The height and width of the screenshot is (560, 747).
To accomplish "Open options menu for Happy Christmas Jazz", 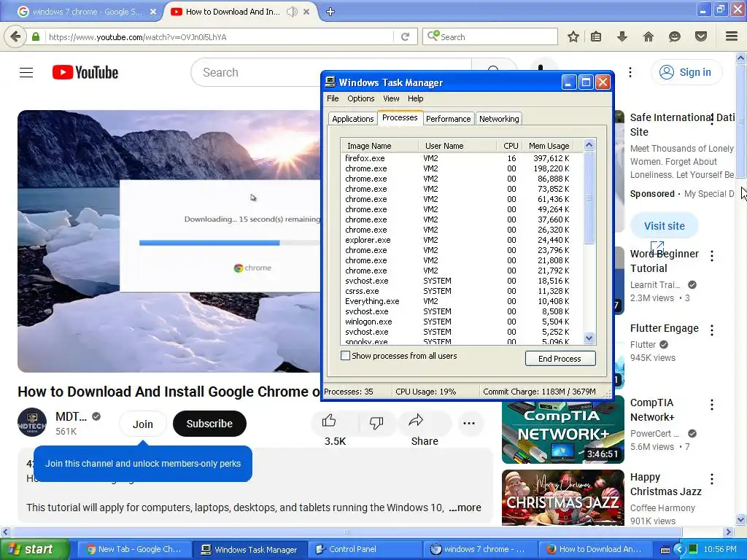I will tap(712, 479).
